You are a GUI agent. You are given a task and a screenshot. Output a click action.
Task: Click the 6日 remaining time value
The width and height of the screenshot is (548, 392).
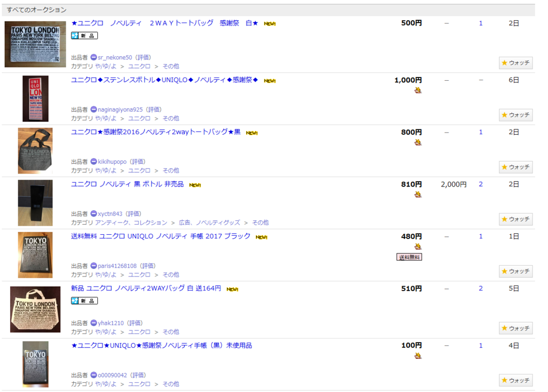point(514,80)
